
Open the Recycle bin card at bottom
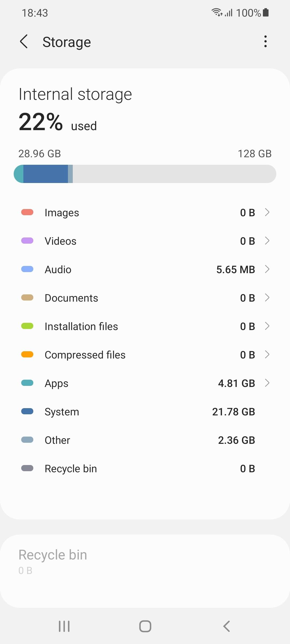(x=145, y=571)
